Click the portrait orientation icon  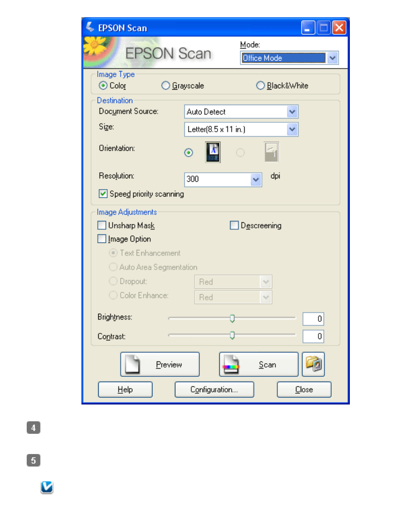[213, 152]
